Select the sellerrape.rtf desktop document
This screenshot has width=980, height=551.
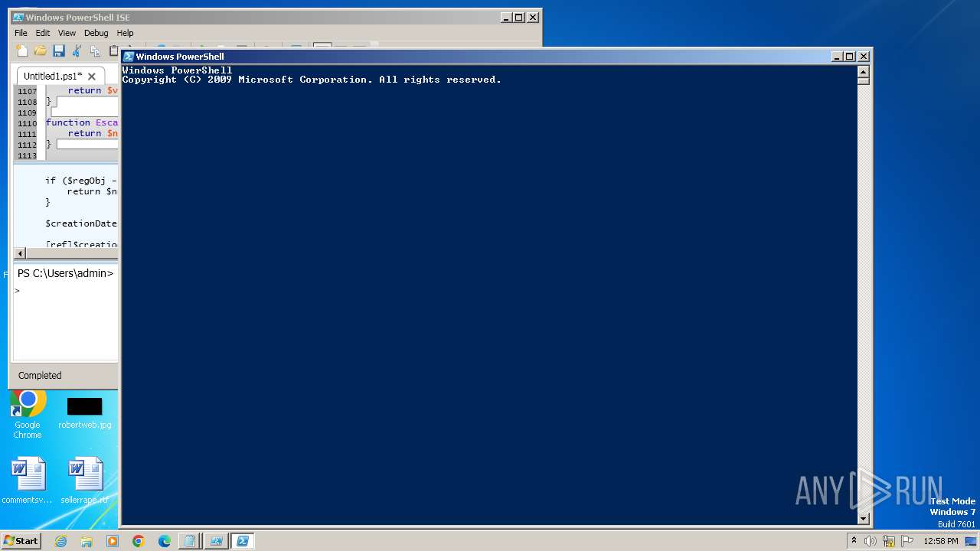(85, 481)
